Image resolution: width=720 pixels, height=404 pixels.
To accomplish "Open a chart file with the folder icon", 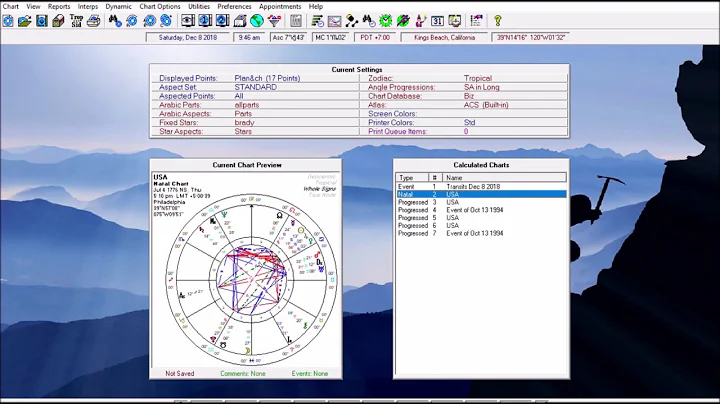I will pos(25,21).
